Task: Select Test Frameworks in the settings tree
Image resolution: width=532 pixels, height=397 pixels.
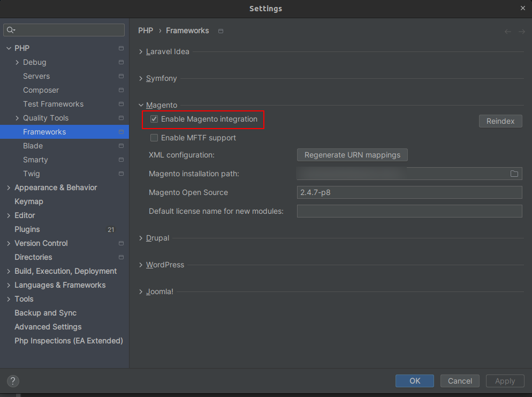Action: tap(53, 104)
